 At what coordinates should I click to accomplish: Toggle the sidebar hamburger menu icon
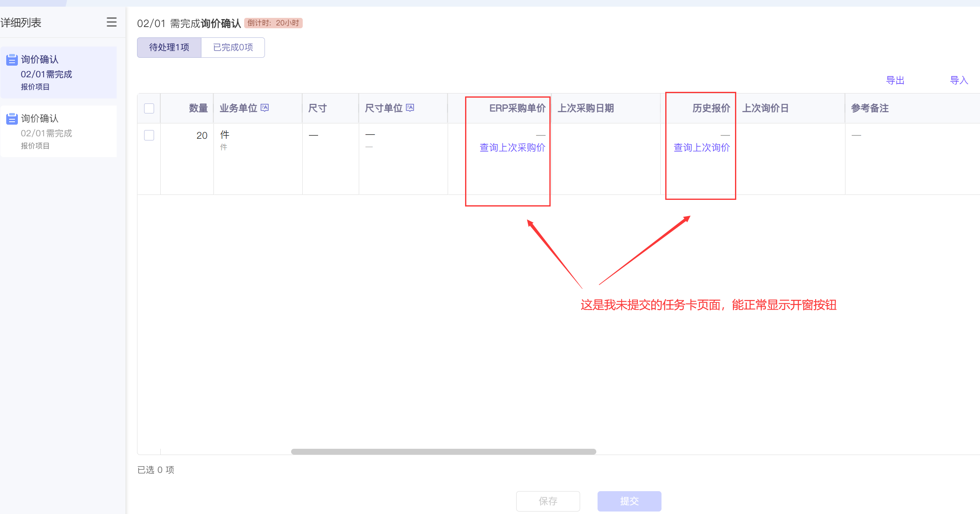111,22
